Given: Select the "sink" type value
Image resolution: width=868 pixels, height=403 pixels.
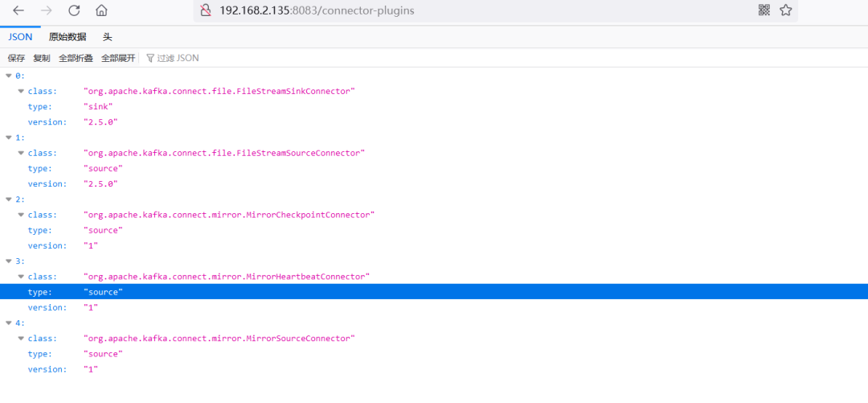Looking at the screenshot, I should 98,106.
